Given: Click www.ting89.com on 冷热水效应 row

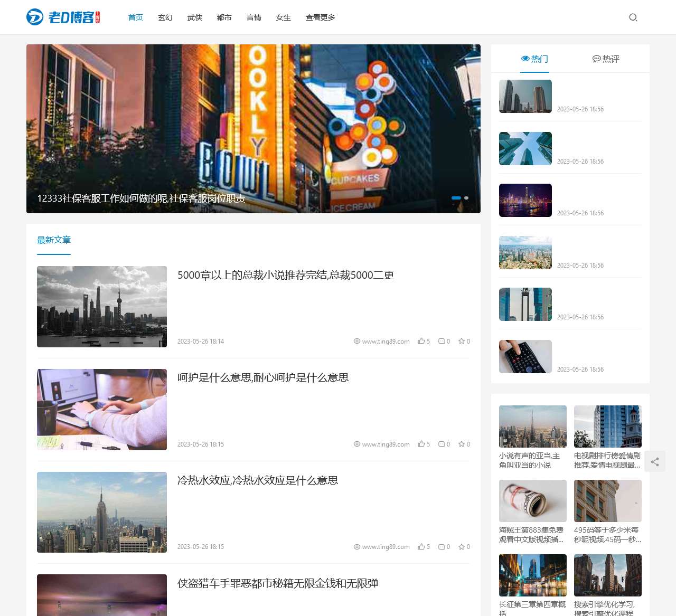Looking at the screenshot, I should pos(386,547).
